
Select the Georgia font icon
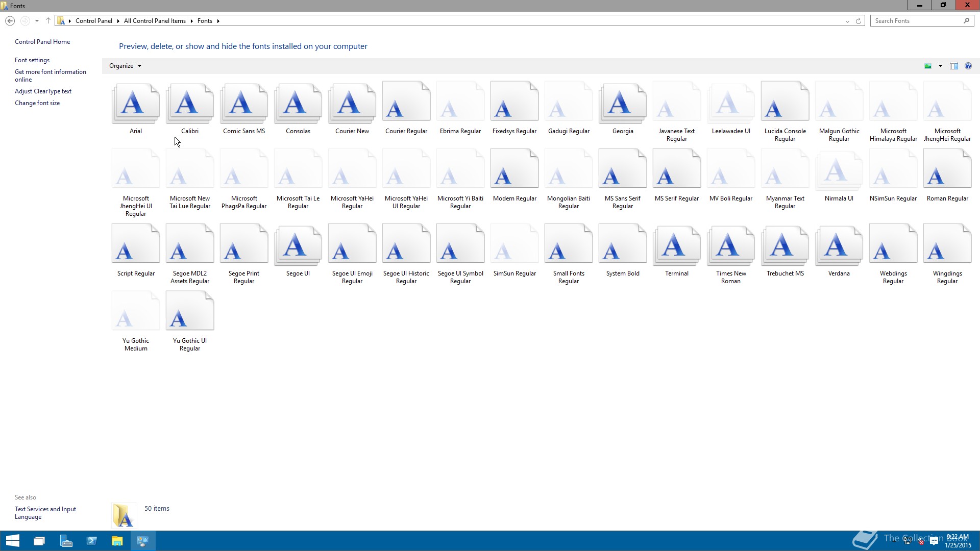pos(623,104)
